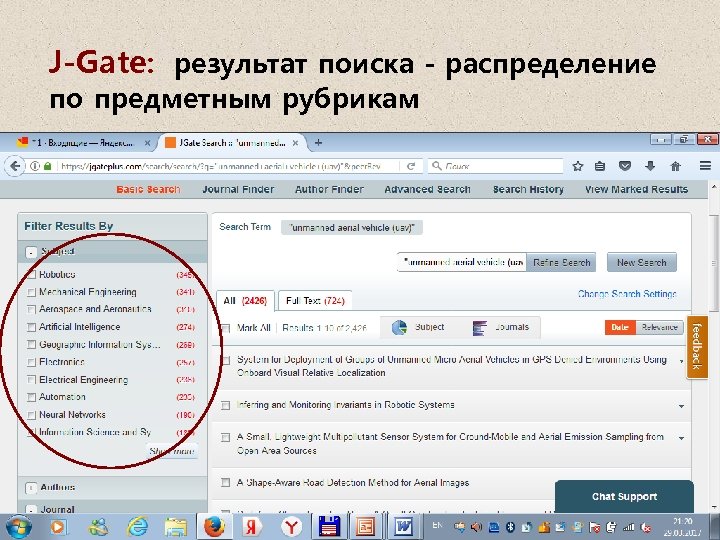Click the Refine Search button
Viewport: 720px width, 540px height.
click(561, 263)
